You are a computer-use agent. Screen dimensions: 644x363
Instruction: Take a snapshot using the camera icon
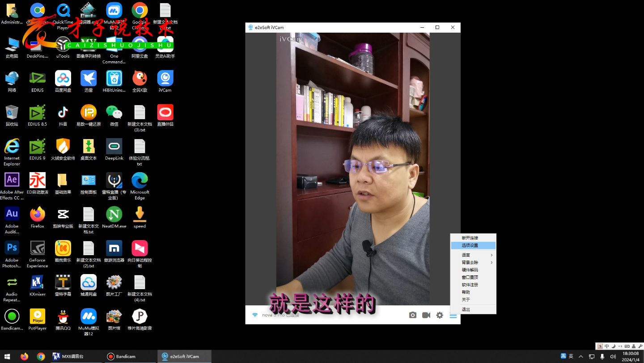click(x=412, y=315)
